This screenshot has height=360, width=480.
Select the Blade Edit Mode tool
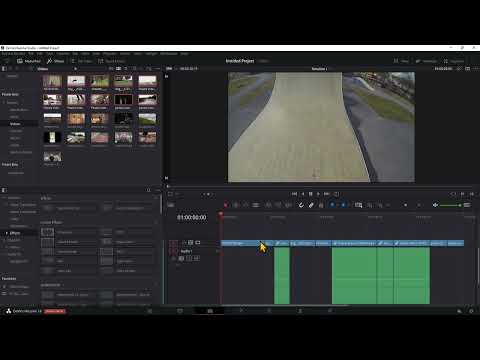[256, 205]
